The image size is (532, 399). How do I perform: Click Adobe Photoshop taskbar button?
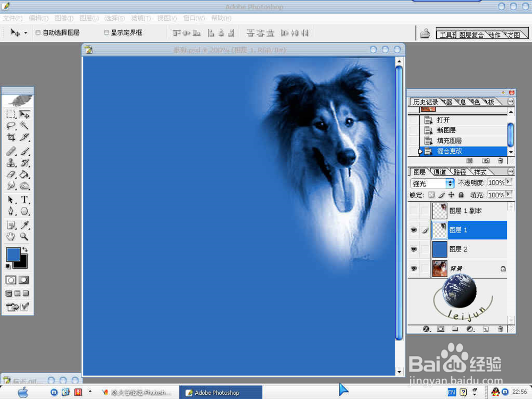coord(221,393)
